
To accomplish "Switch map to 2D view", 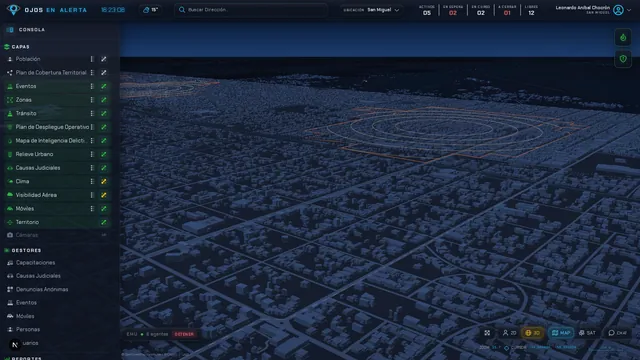I will tap(509, 333).
